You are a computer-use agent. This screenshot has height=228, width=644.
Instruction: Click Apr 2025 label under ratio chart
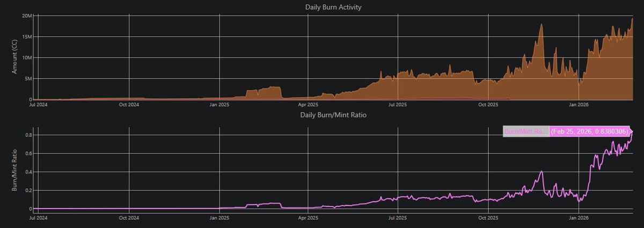tap(308, 218)
